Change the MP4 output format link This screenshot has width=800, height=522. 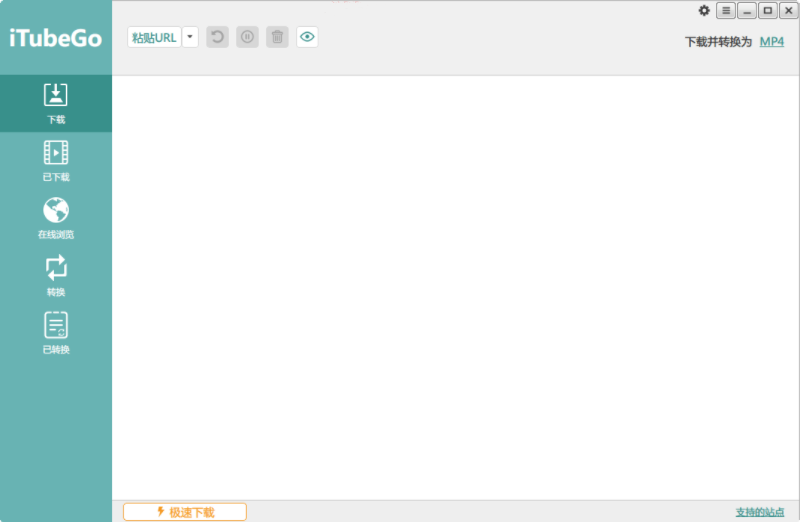771,42
